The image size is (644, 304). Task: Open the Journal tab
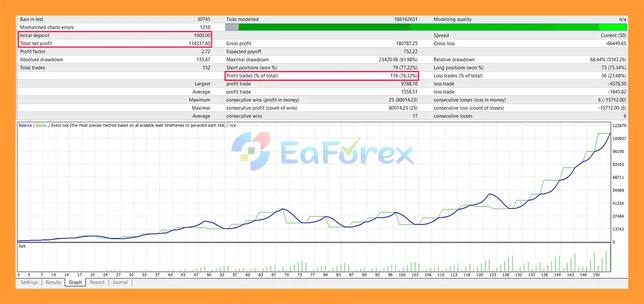coord(120,282)
